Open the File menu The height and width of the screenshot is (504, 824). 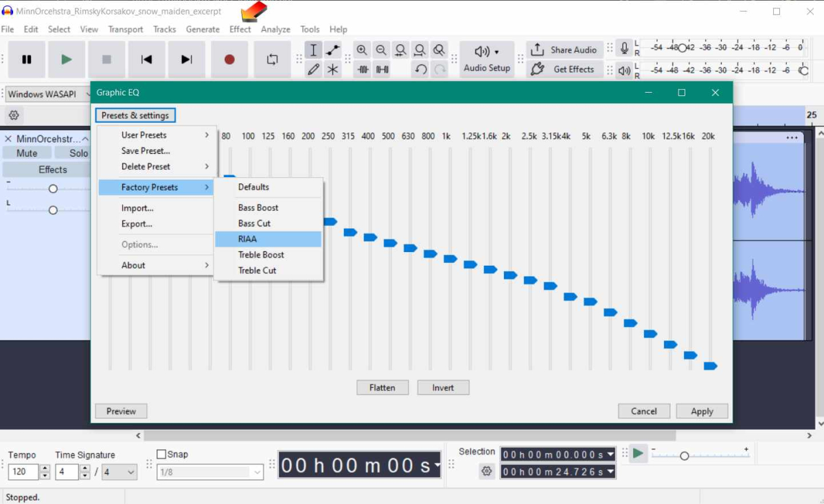8,30
